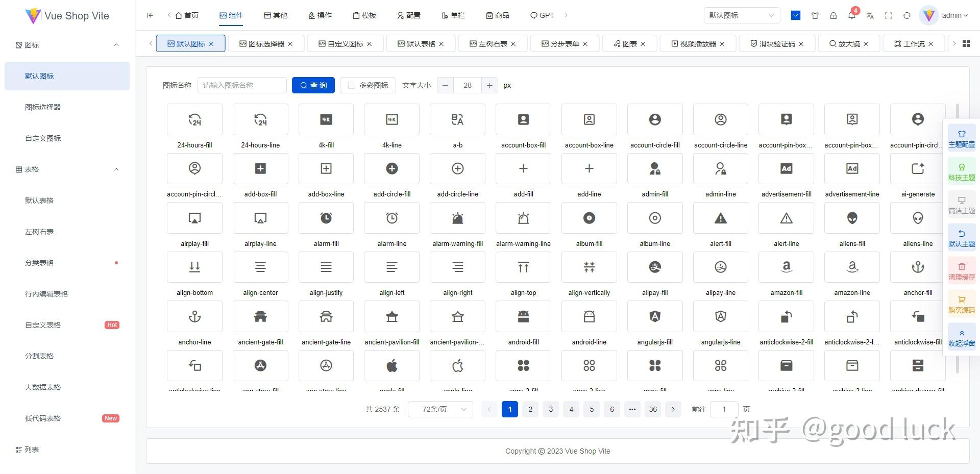The width and height of the screenshot is (980, 474).
Task: Choose the alarm-warning-fill icon
Action: [458, 218]
